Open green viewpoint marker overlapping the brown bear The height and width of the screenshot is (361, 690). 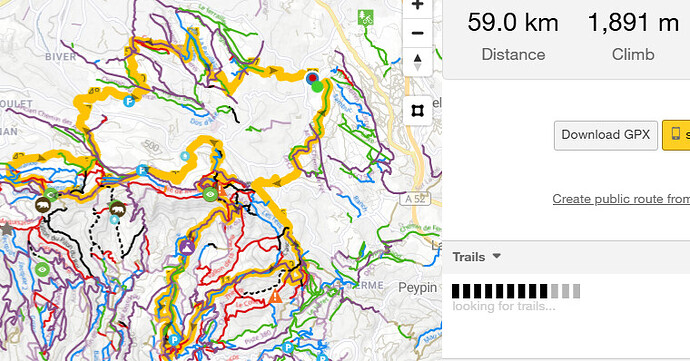[x=51, y=195]
